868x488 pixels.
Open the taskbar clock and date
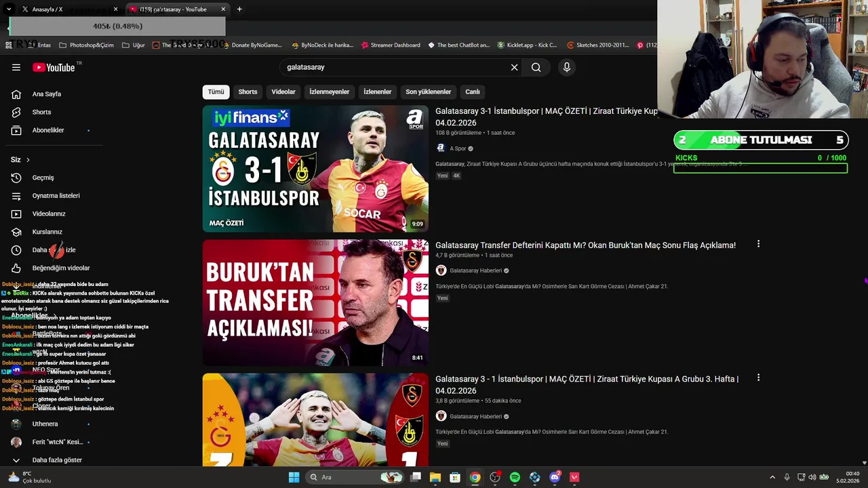point(848,477)
